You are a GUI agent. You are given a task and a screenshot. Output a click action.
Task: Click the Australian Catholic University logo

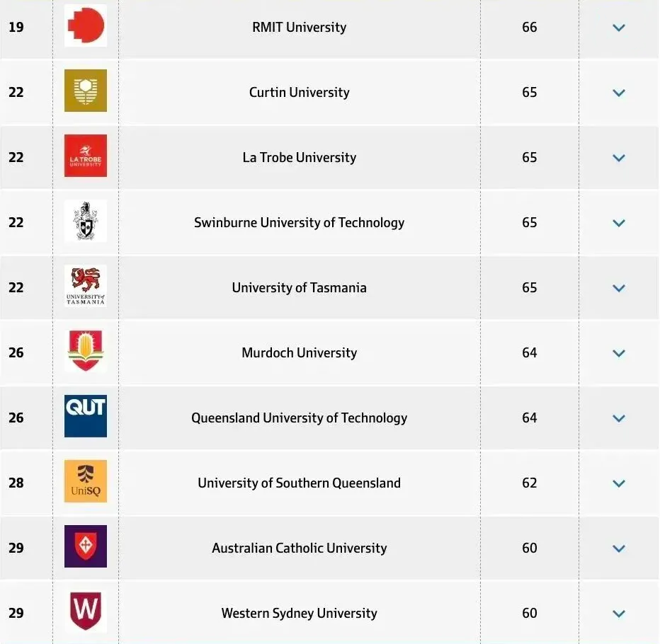click(86, 546)
